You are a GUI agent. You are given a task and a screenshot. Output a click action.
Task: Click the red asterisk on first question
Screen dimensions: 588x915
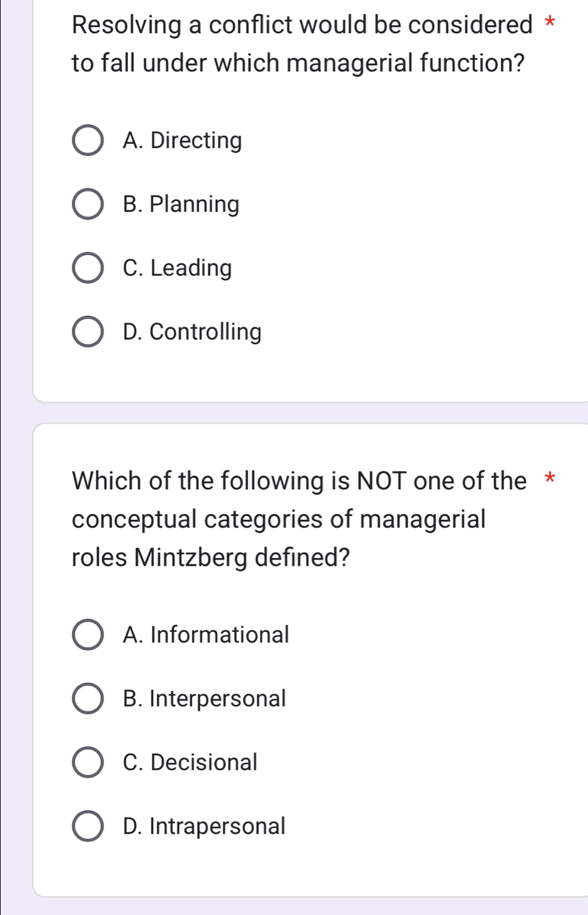tap(551, 22)
